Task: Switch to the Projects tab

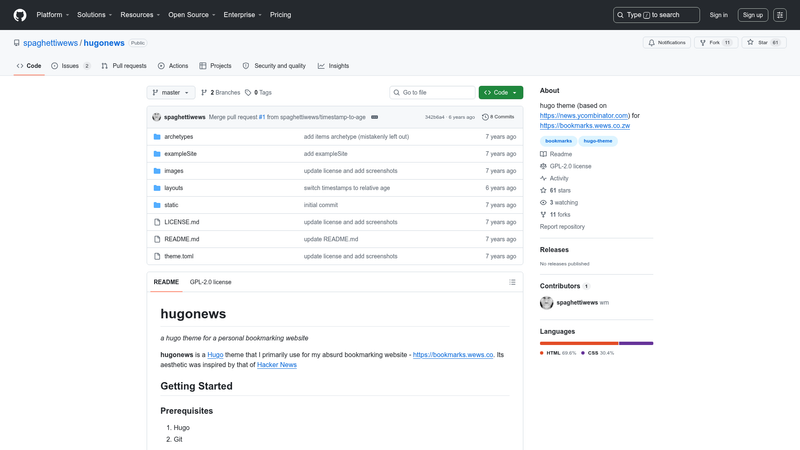Action: [215, 66]
